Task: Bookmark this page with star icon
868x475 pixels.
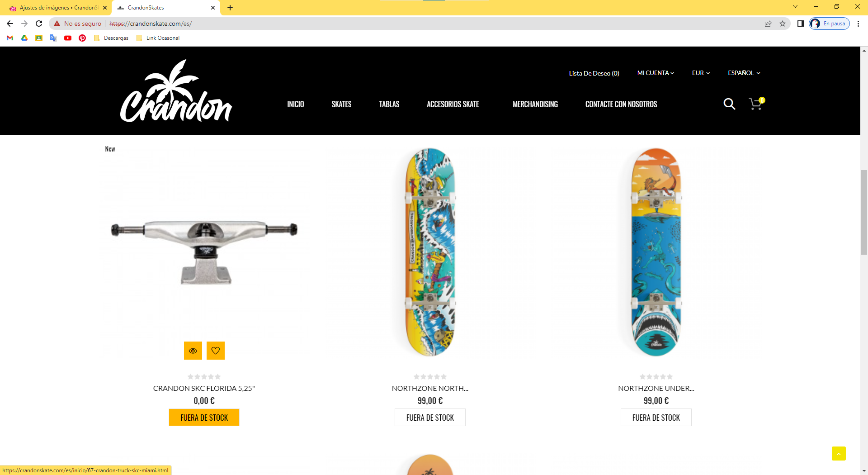Action: click(x=783, y=24)
